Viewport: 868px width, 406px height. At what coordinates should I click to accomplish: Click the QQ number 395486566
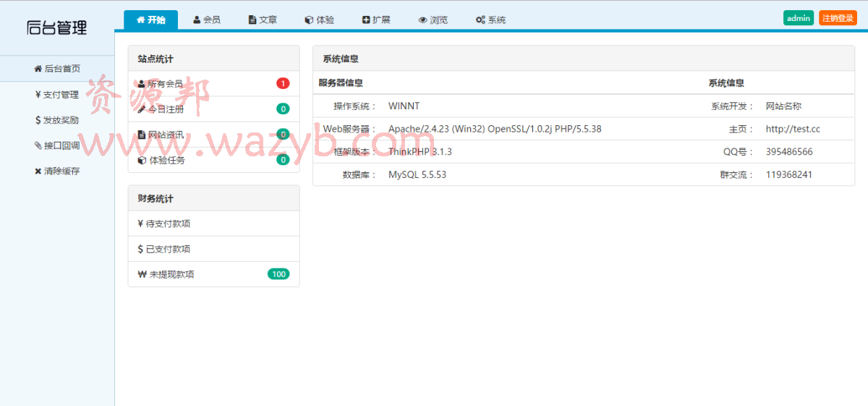coord(789,152)
